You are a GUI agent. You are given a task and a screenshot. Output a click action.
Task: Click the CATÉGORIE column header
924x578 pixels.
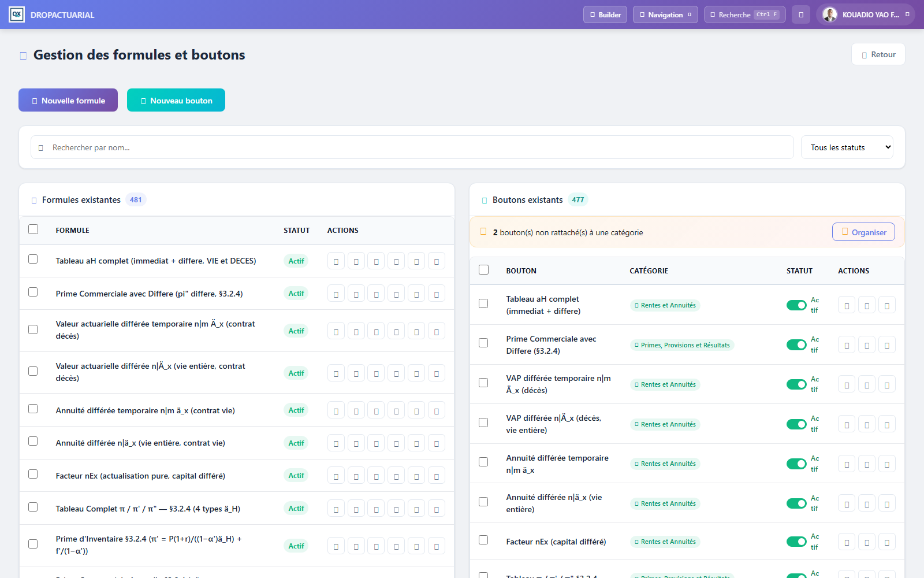coord(649,271)
